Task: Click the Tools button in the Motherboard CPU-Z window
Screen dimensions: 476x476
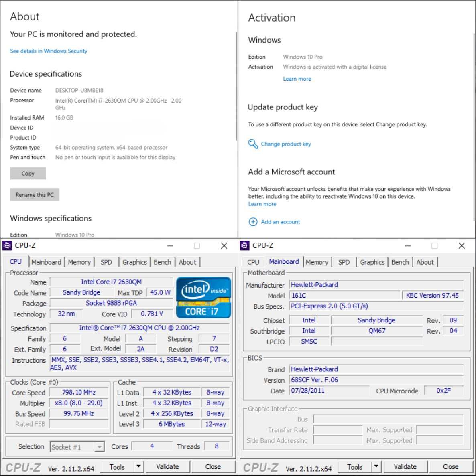Action: [x=355, y=467]
